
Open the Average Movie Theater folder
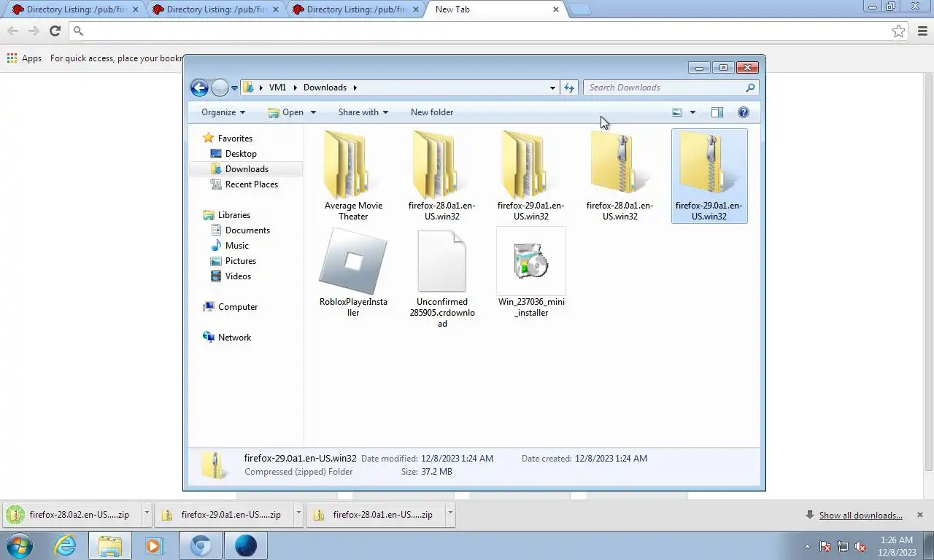click(x=353, y=175)
